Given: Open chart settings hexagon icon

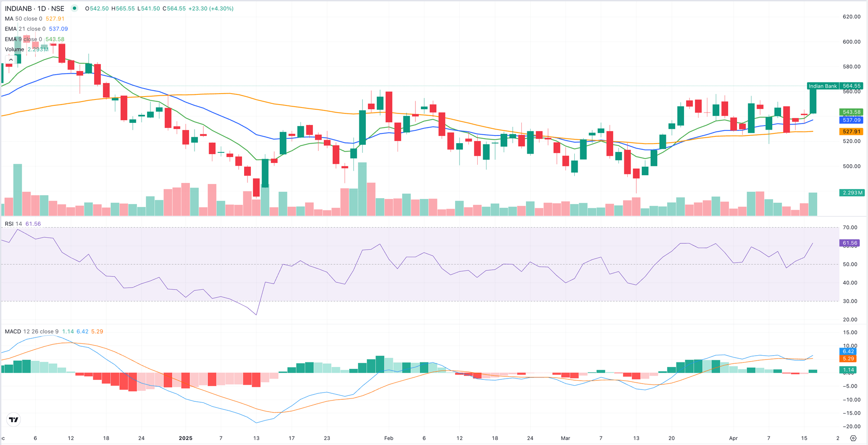Looking at the screenshot, I should 853,438.
